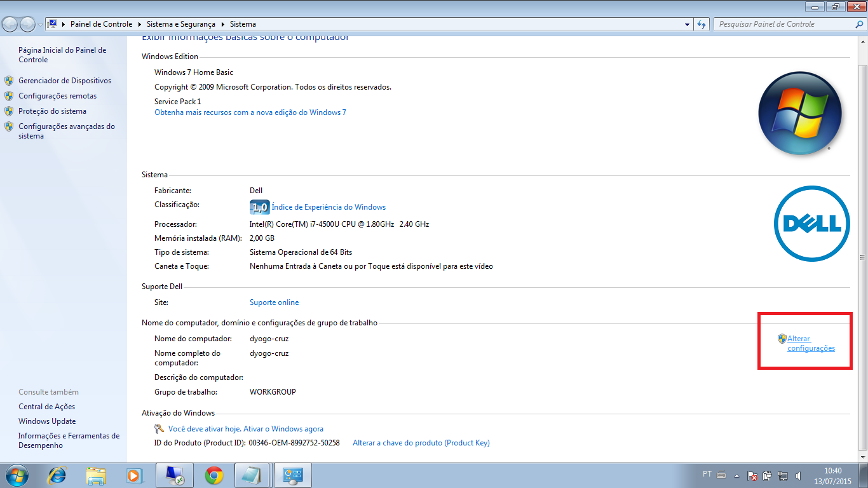Screen dimensions: 868x488
Task: Show hidden system tray icons
Action: click(x=736, y=475)
